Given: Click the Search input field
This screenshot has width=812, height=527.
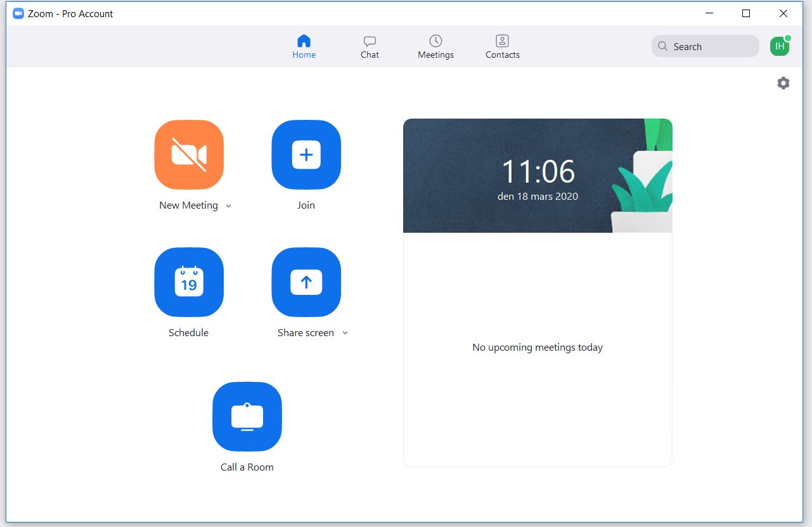Looking at the screenshot, I should pyautogui.click(x=705, y=46).
